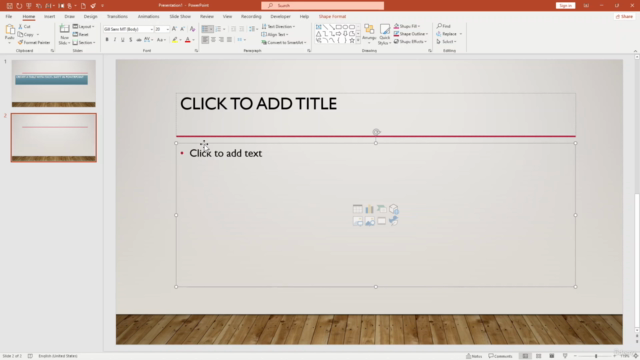Open the Select dropdown

446,42
